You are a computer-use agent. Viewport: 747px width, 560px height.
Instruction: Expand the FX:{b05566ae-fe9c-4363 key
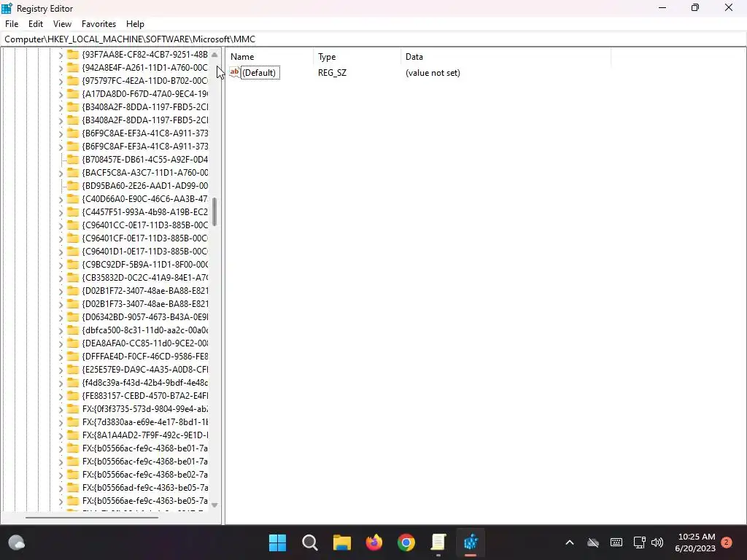pos(61,501)
